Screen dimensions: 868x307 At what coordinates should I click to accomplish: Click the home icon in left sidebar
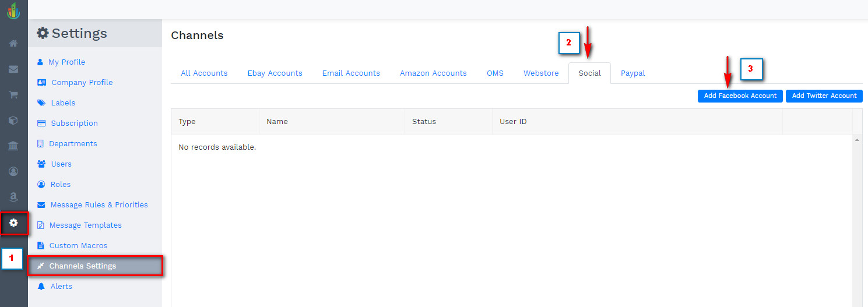tap(13, 43)
